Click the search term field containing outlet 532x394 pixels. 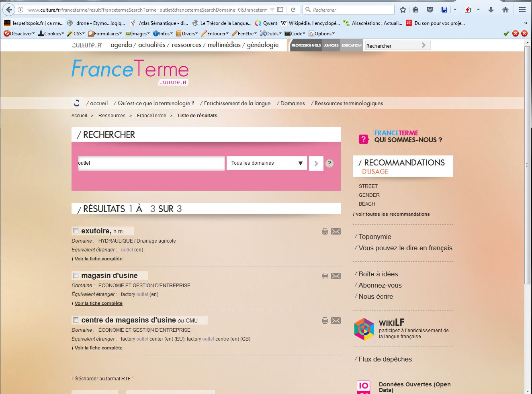[x=151, y=163]
